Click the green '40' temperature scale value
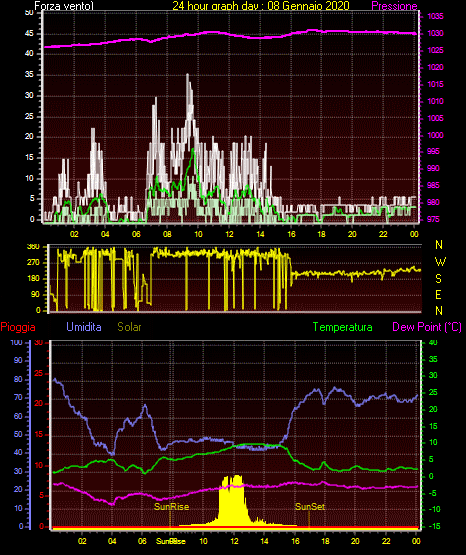Image resolution: width=466 pixels, height=555 pixels. click(433, 343)
